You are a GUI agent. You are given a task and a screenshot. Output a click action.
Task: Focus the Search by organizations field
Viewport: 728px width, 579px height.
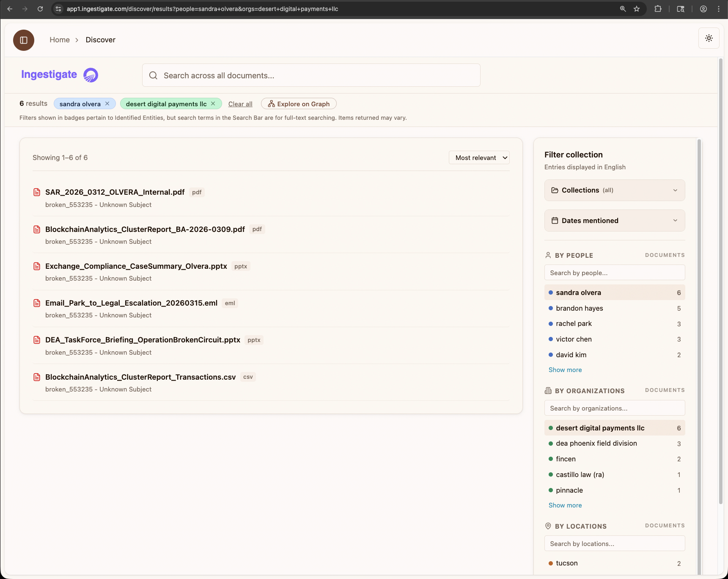(615, 408)
